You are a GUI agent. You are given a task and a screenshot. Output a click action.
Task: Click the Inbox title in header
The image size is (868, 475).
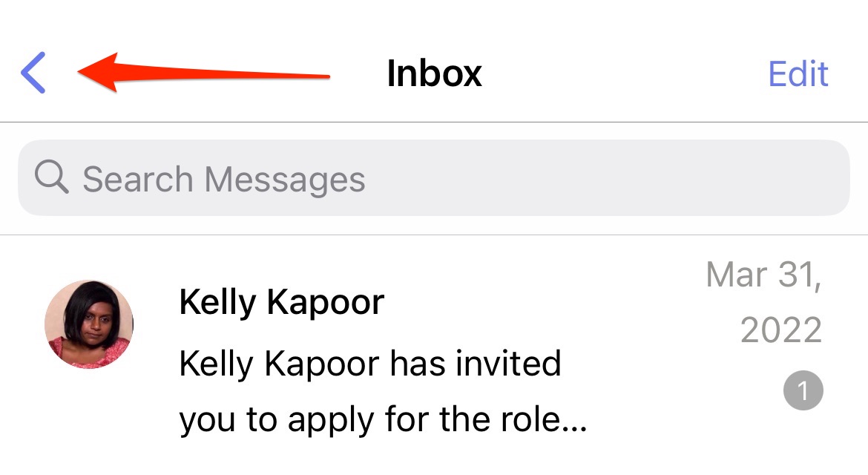click(434, 73)
